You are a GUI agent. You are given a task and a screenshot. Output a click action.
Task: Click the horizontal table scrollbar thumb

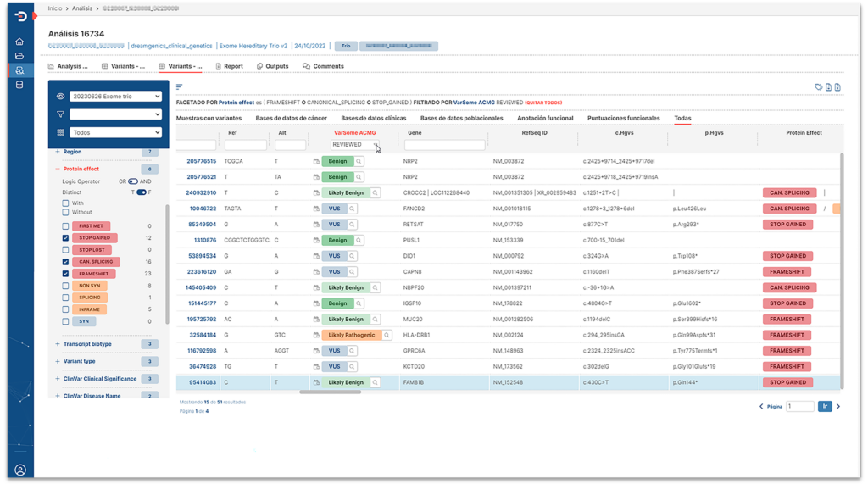tap(330, 392)
